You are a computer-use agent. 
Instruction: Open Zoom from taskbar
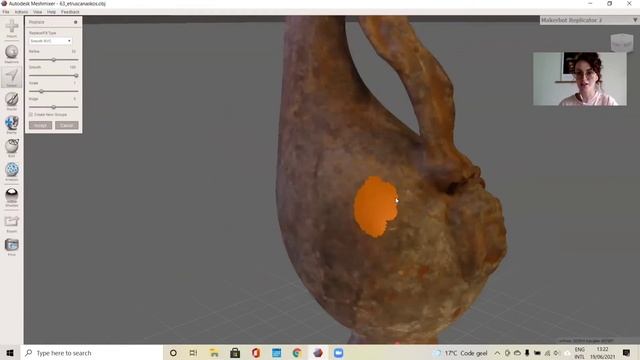coord(338,353)
